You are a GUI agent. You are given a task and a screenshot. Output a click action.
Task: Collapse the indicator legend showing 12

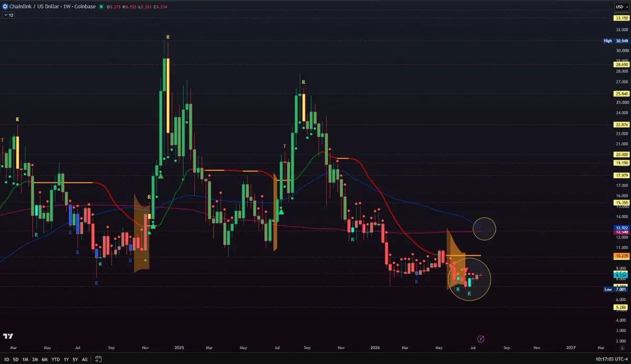tap(8, 15)
